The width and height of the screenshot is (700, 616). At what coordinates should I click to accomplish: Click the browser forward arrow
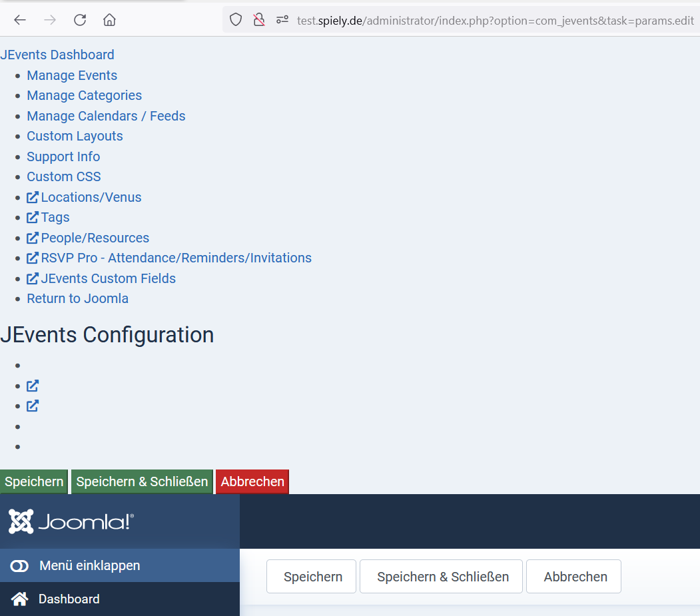click(x=50, y=20)
